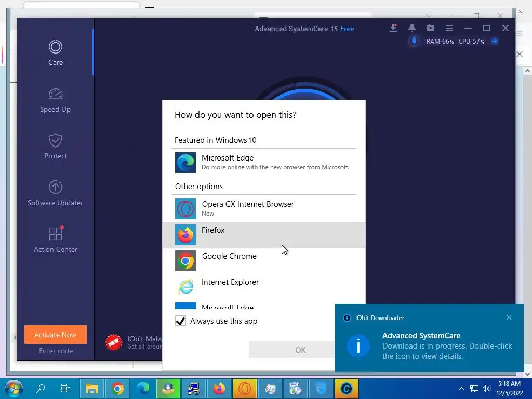The image size is (532, 399).
Task: Select Firefox in the open-with list
Action: pyautogui.click(x=263, y=234)
